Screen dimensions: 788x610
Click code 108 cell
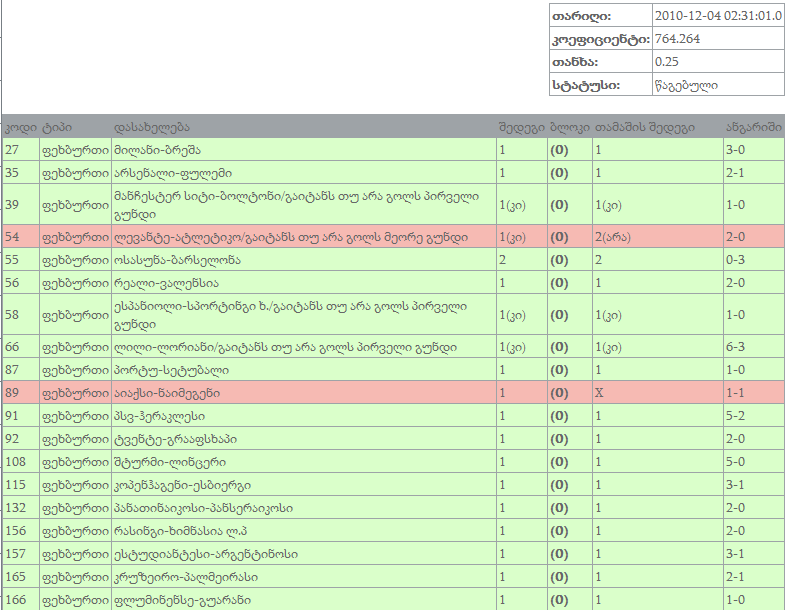(16, 462)
